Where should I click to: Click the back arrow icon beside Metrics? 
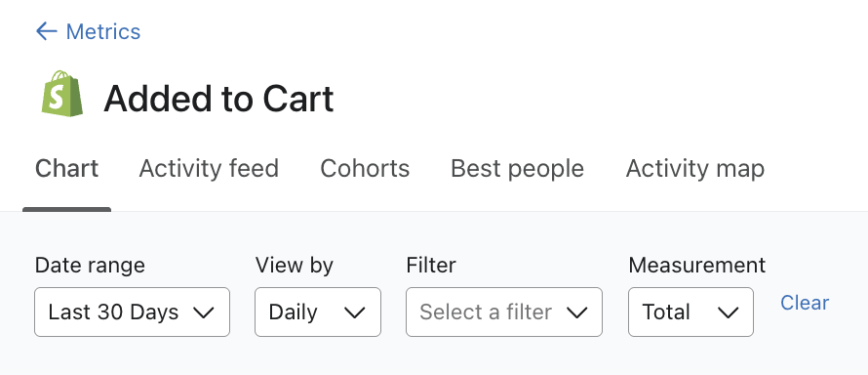[47, 31]
